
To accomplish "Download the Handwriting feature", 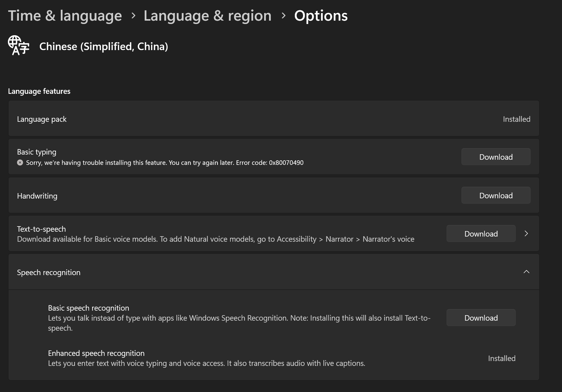I will 496,196.
